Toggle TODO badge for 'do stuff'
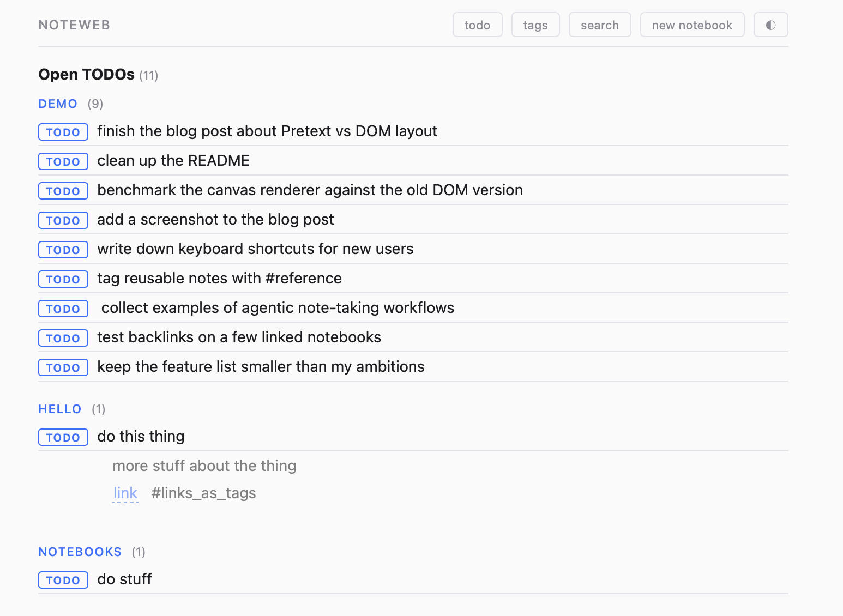The image size is (843, 616). pyautogui.click(x=63, y=580)
